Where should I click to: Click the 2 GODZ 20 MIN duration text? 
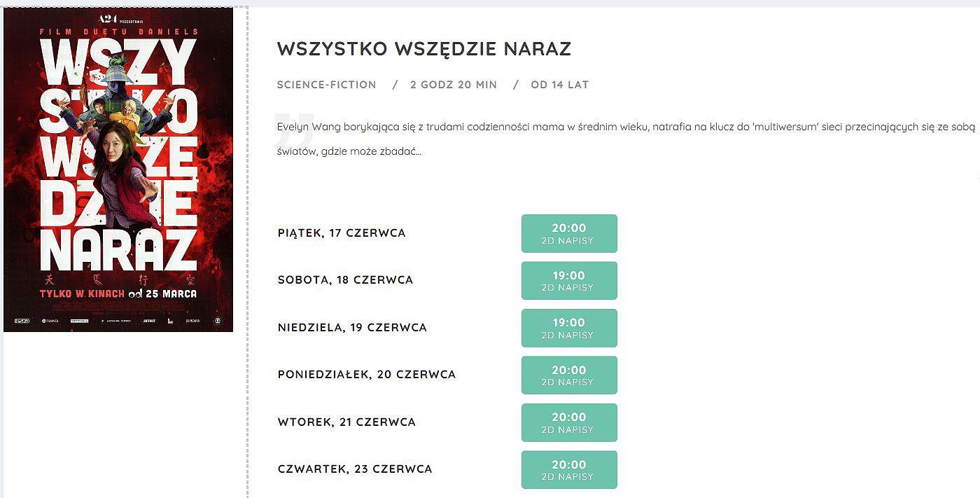(454, 85)
